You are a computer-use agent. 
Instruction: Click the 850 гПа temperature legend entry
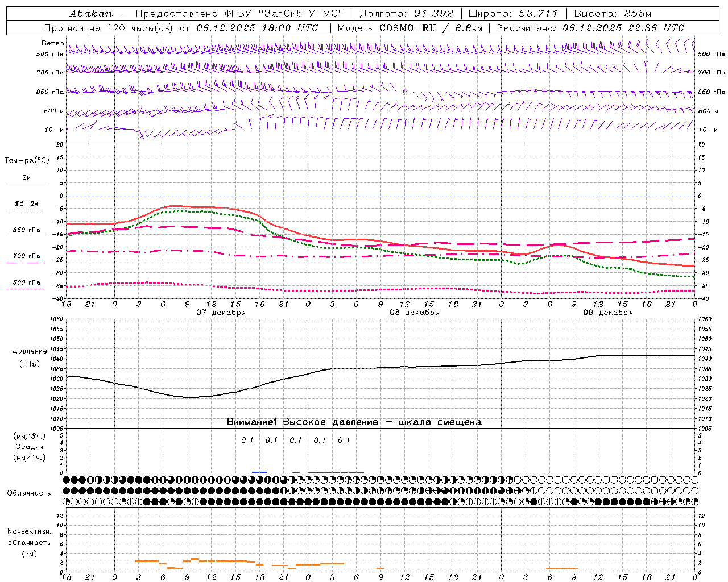(x=27, y=230)
